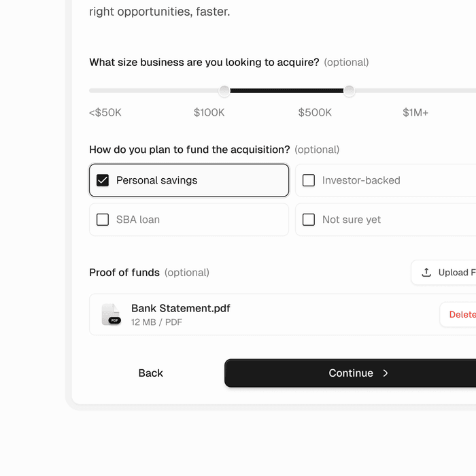Check the Investor-backed option

point(309,180)
